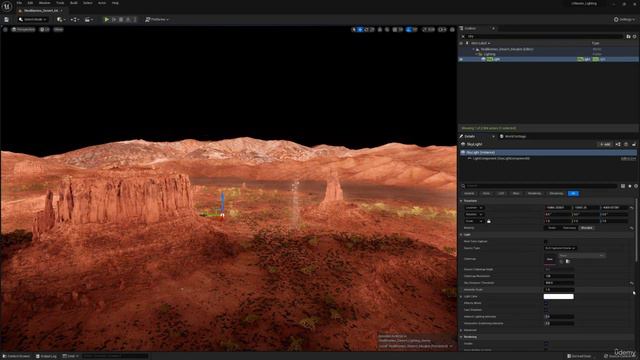
Task: Open the Build menu
Action: click(x=74, y=3)
